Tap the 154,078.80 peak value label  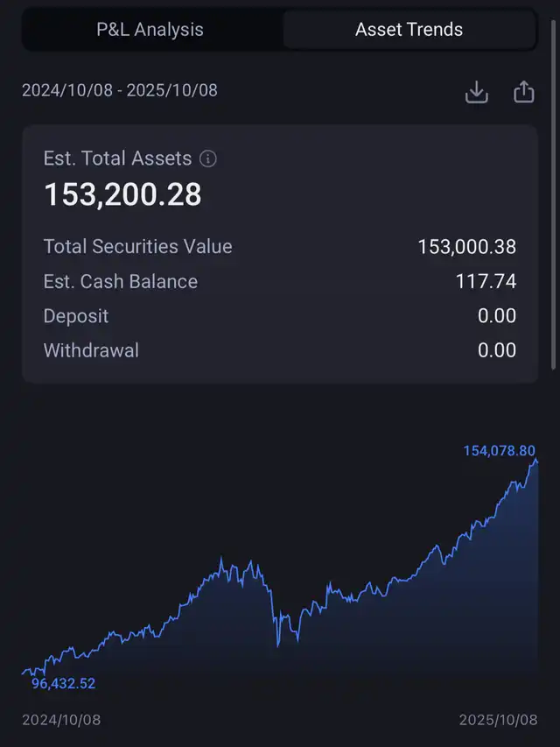(499, 450)
